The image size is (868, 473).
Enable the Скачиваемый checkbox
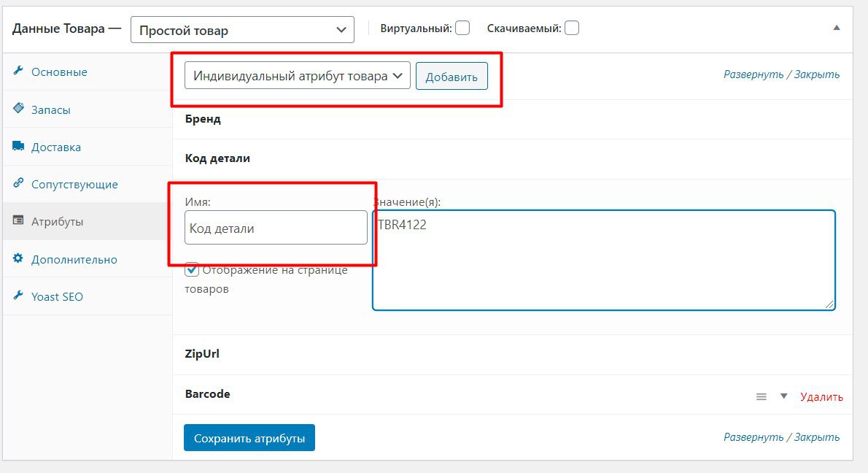(x=572, y=28)
